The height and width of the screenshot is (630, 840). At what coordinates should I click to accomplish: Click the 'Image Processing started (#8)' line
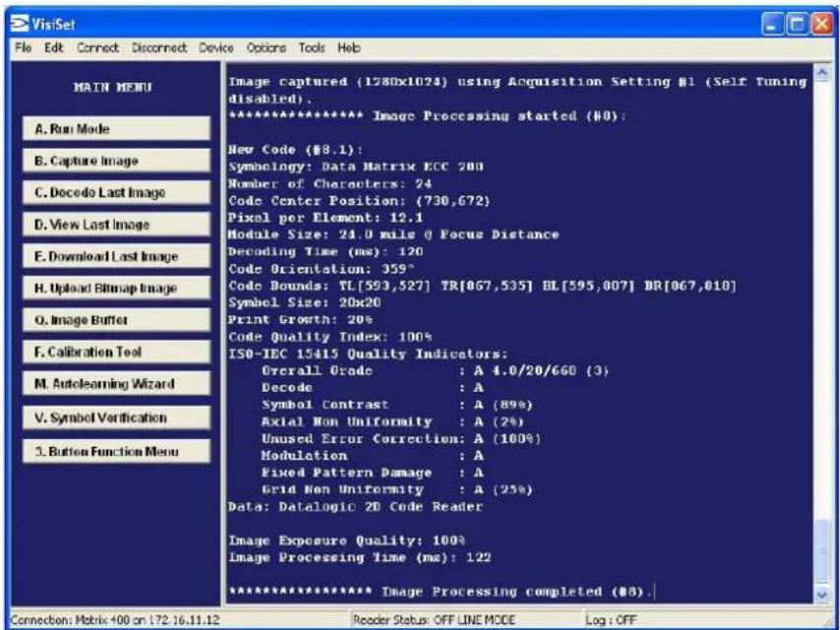tap(427, 116)
